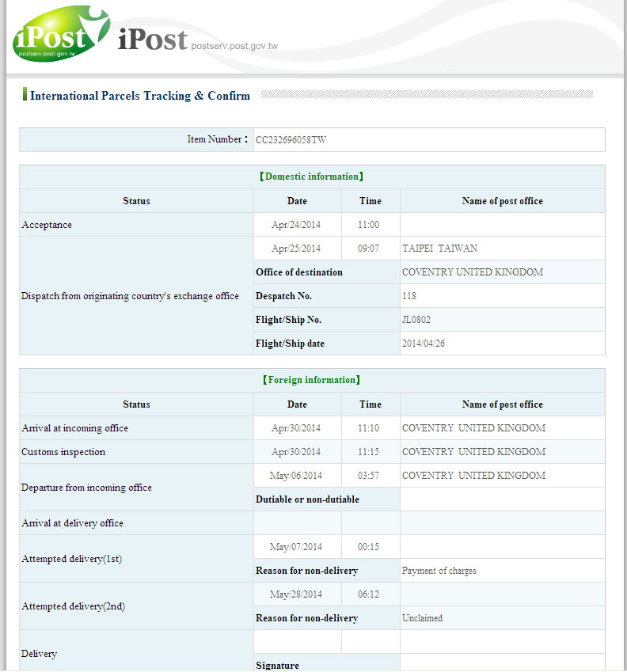Click the Foreign information section header

[312, 381]
